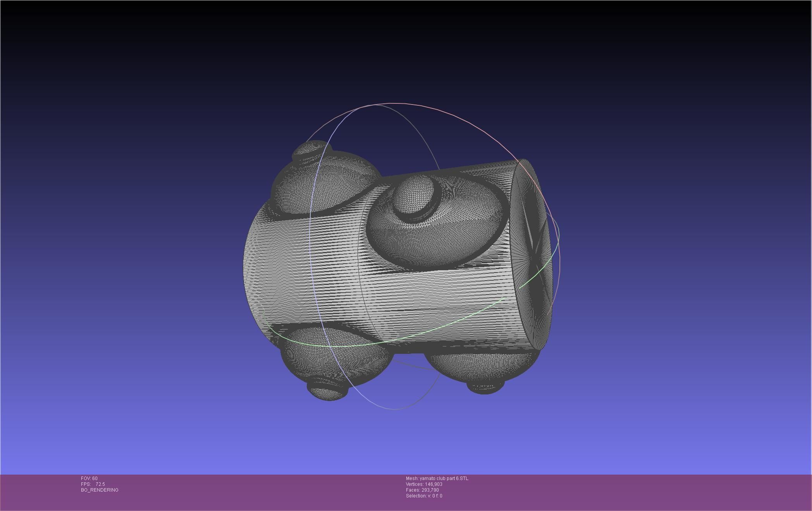Click the green trackball arc
The height and width of the screenshot is (511, 812).
[426, 333]
